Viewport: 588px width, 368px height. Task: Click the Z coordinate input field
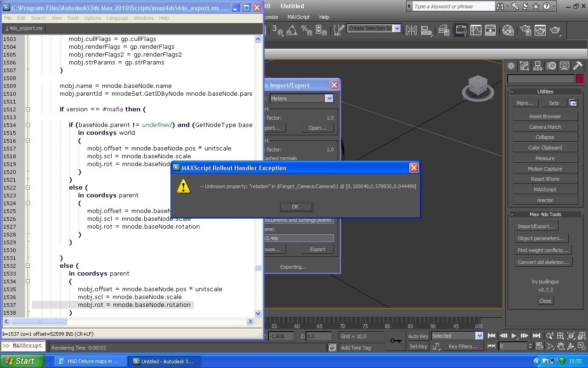coord(318,336)
